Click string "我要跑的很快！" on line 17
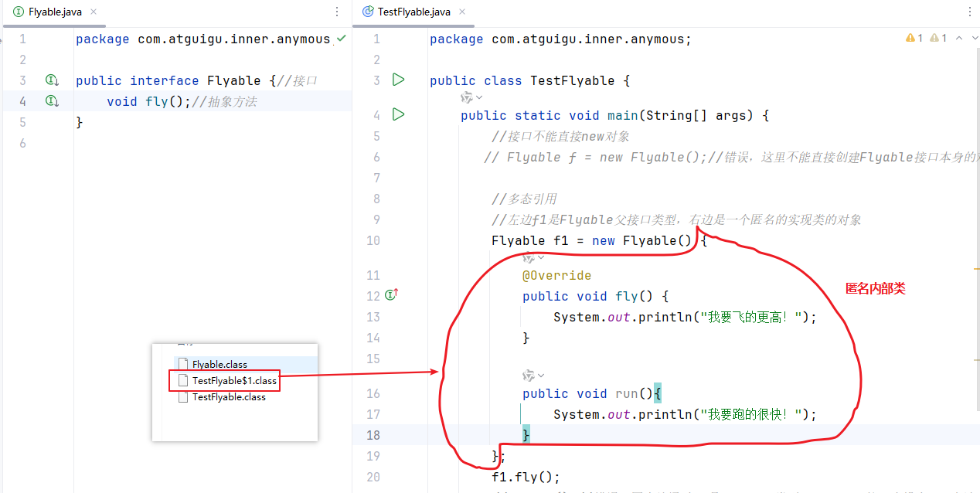Screen dimensions: 980x493 tap(750, 414)
